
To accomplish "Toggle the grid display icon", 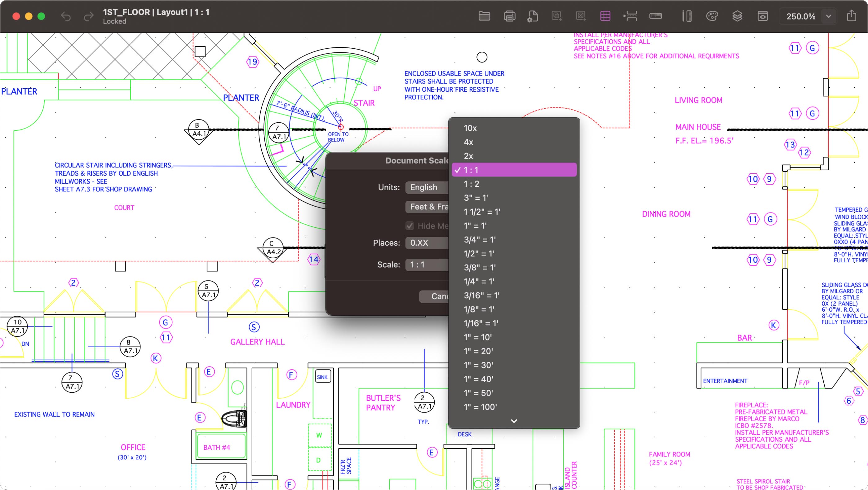I will click(x=605, y=16).
